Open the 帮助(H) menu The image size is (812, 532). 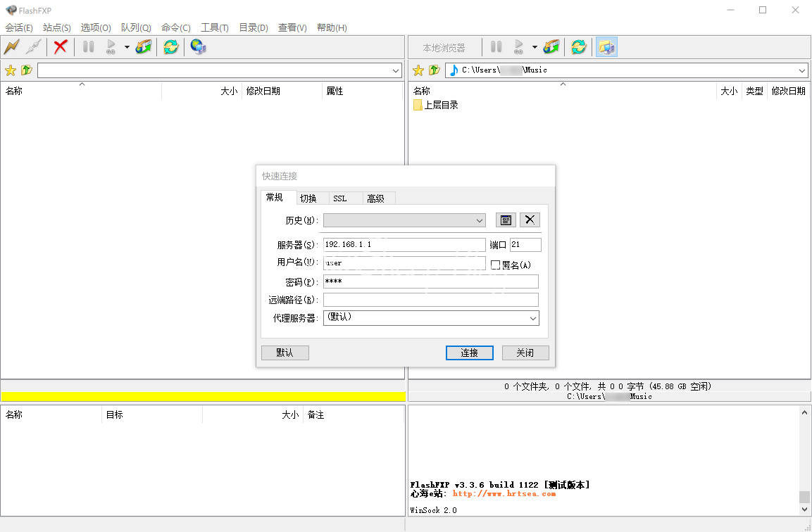(332, 27)
